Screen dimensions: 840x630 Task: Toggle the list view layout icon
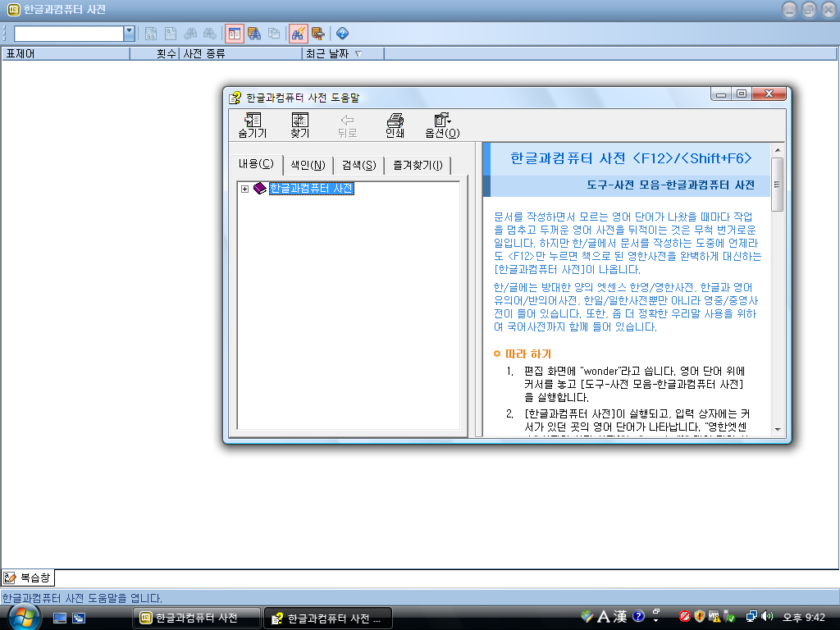pyautogui.click(x=234, y=34)
